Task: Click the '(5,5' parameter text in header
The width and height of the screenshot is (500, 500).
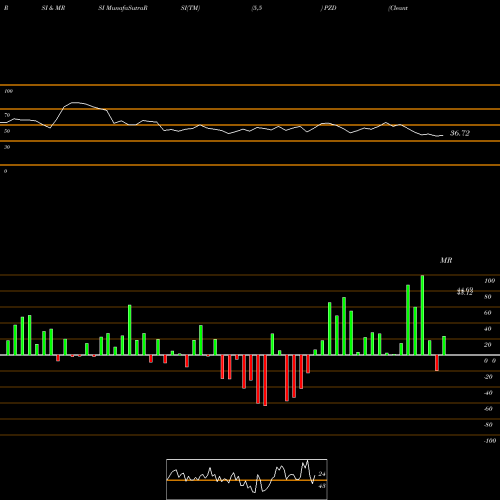Action: [257, 8]
